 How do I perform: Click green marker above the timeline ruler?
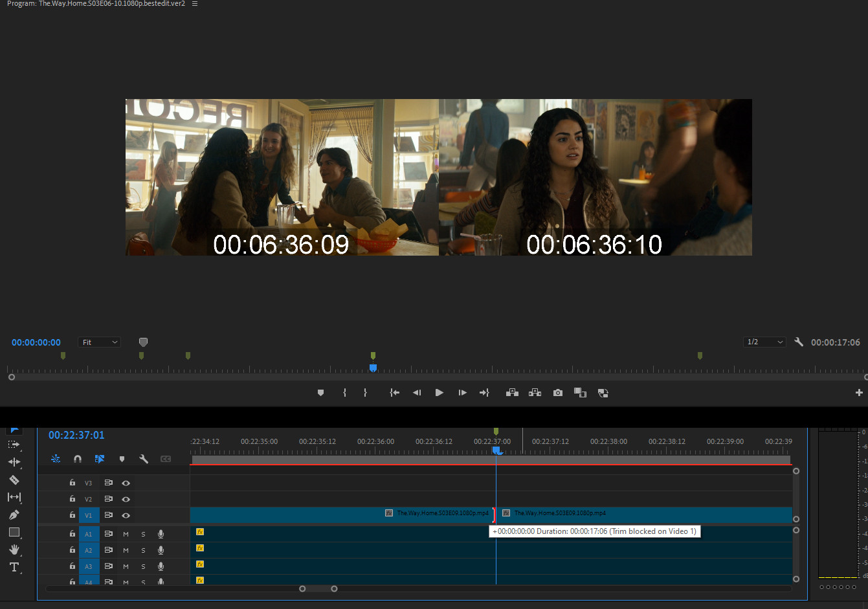click(496, 431)
